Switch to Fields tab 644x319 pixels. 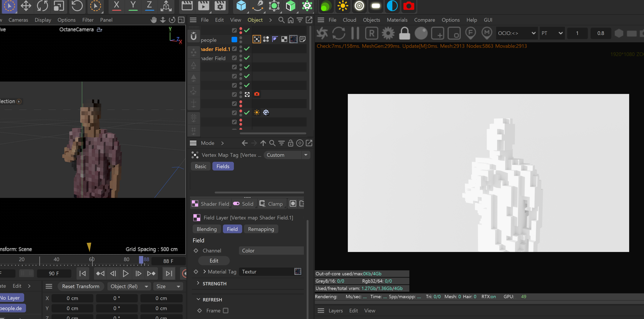[223, 166]
